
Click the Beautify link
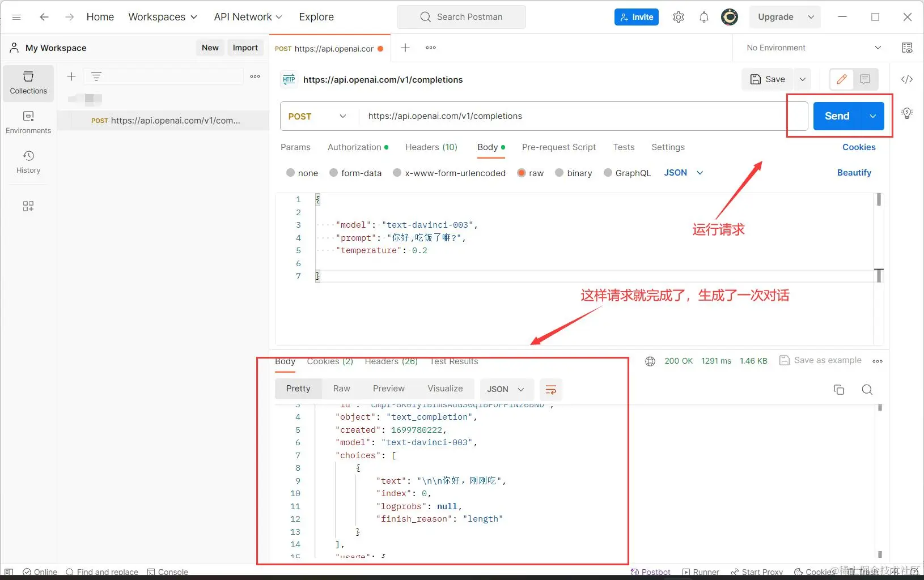point(854,173)
